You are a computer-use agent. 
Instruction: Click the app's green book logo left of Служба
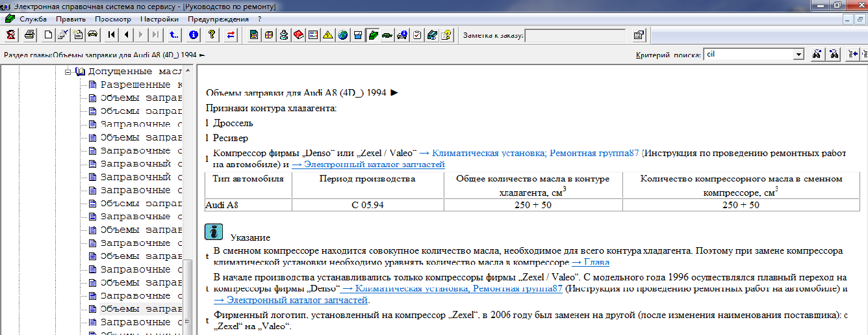[x=9, y=19]
